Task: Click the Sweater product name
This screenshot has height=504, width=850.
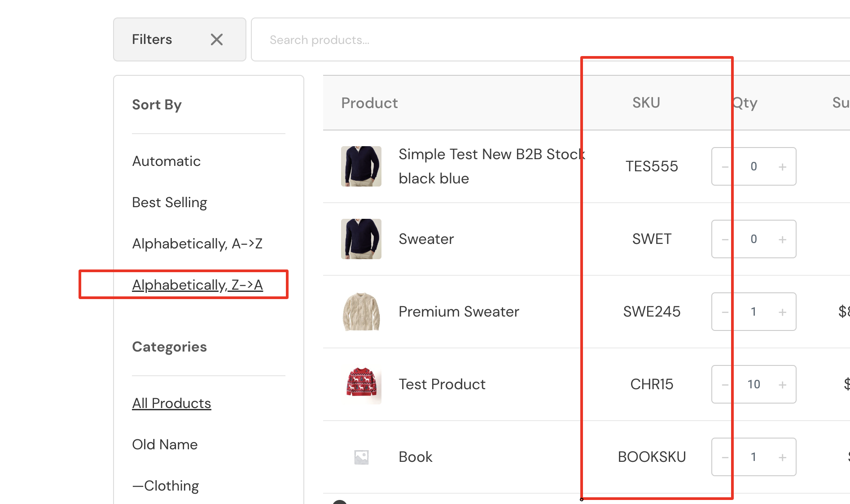Action: click(x=426, y=239)
